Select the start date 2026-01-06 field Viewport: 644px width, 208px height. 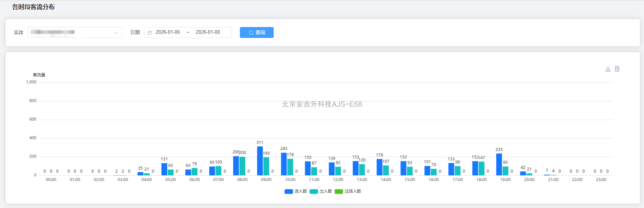tap(168, 32)
